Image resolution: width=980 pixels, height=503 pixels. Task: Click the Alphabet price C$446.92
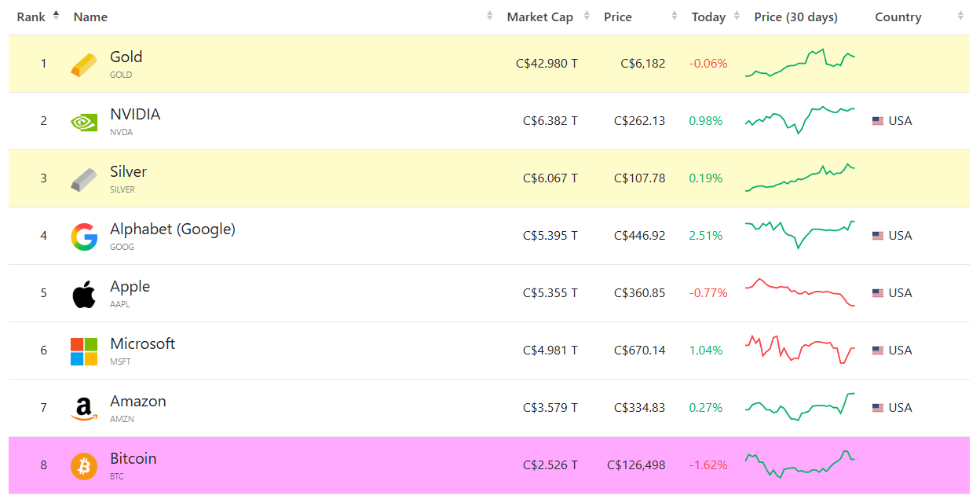640,236
